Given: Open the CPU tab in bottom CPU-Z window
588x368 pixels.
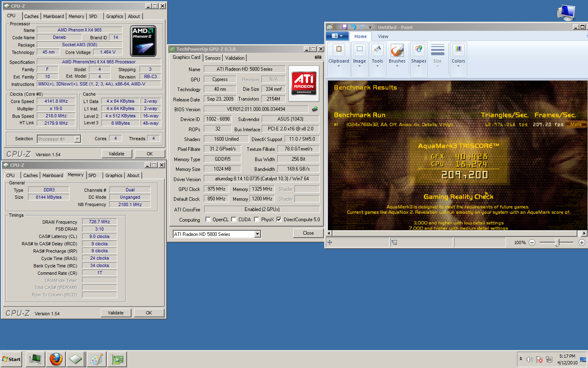Looking at the screenshot, I should click(x=10, y=175).
